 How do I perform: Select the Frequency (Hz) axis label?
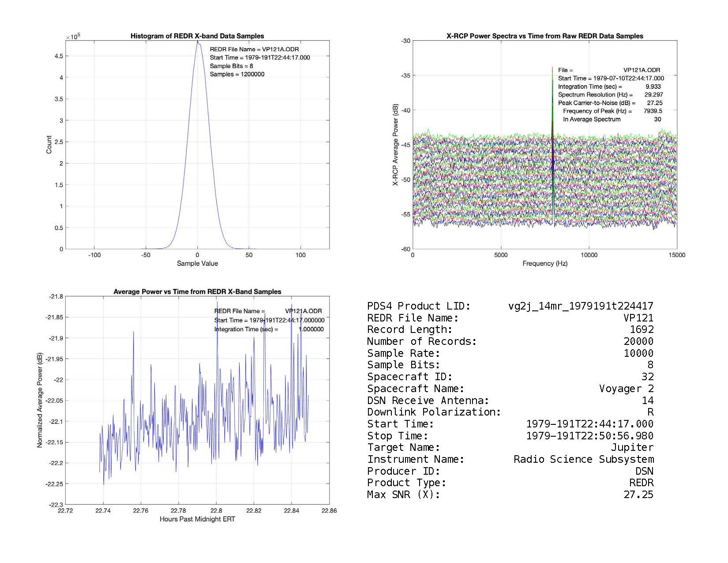[x=544, y=264]
